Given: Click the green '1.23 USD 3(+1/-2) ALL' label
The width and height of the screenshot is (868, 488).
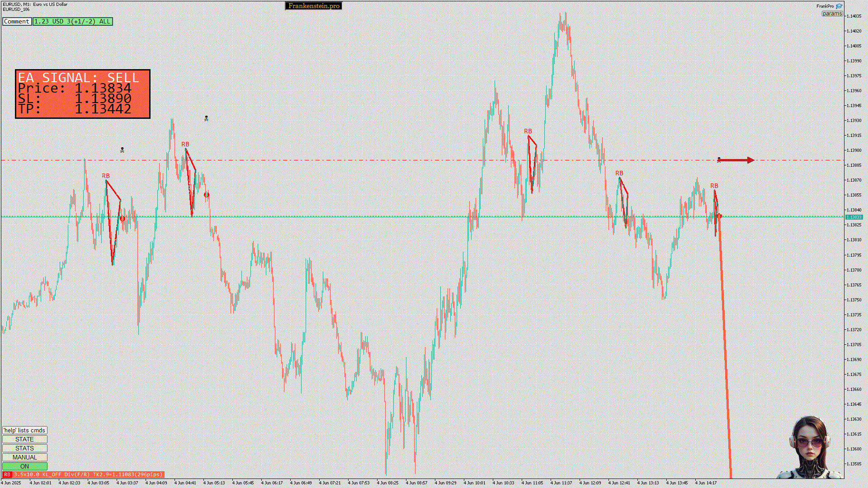Looking at the screenshot, I should tap(72, 21).
